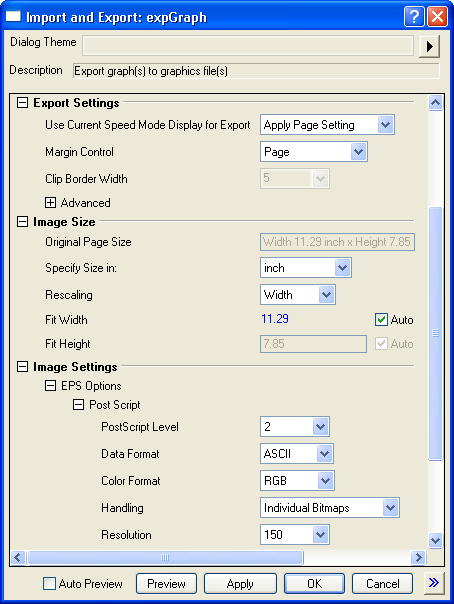Viewport: 454px width, 604px height.
Task: Click the help question mark icon
Action: [x=414, y=17]
